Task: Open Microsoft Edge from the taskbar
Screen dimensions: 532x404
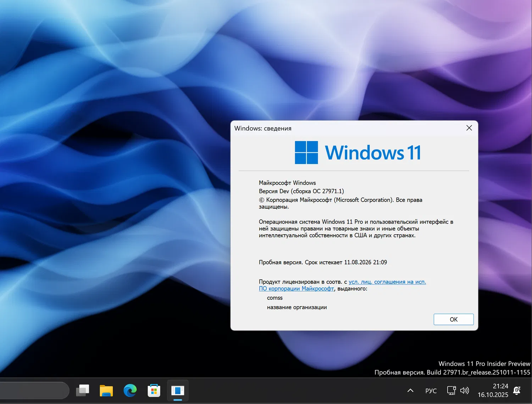Action: click(x=130, y=390)
